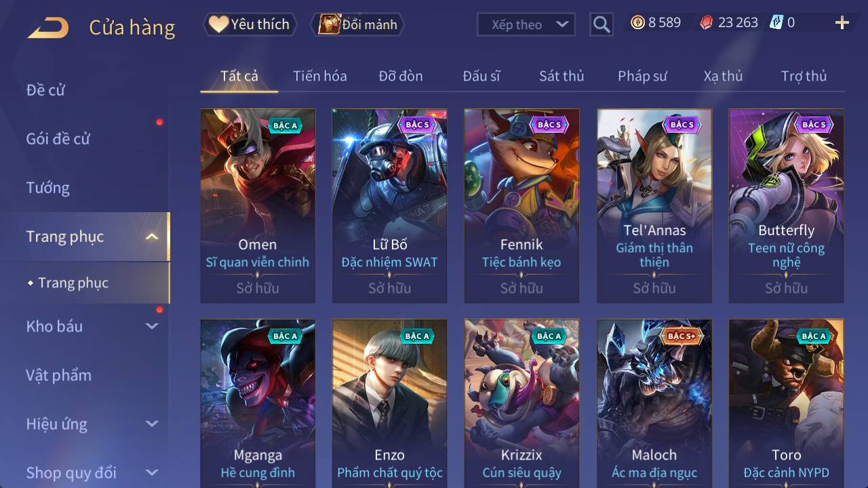The image size is (868, 488).
Task: Select the Tiến hóa tab
Action: tap(320, 76)
